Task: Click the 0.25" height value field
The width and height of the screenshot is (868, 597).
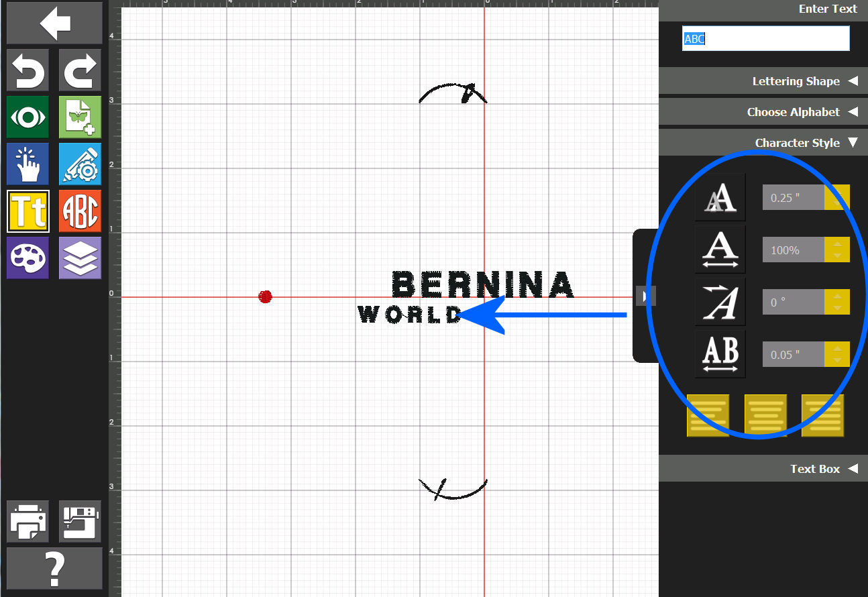Action: pos(793,198)
